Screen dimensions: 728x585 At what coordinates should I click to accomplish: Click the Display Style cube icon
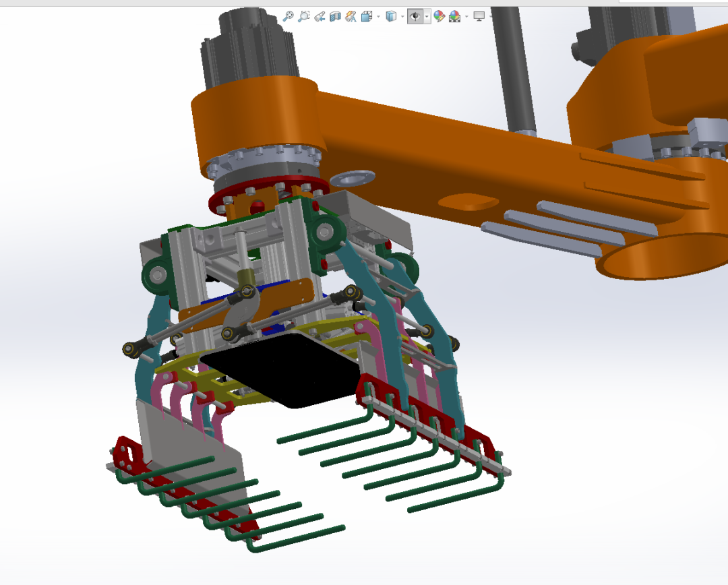tap(391, 17)
